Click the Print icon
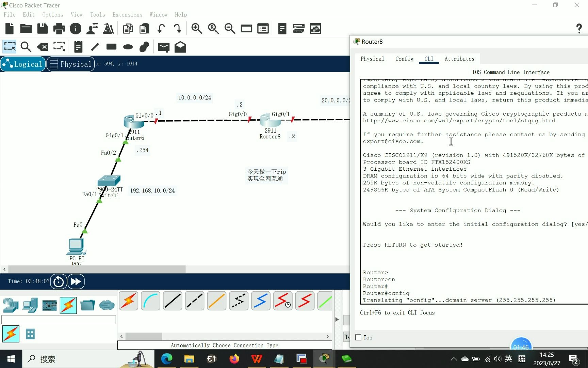The width and height of the screenshot is (588, 368). (59, 29)
